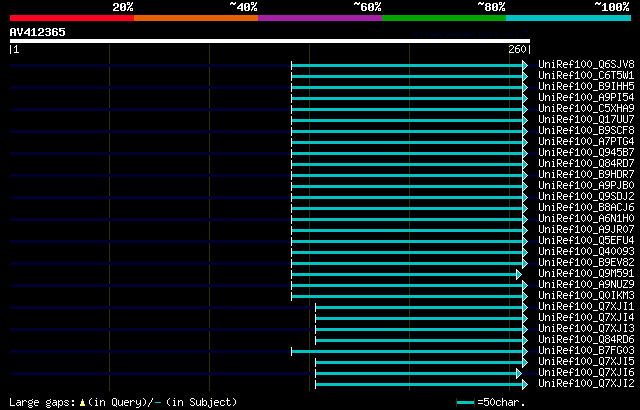This screenshot has height=410, width=640.
Task: Click the UniRef100_Q84RD6 label
Action: tap(586, 340)
